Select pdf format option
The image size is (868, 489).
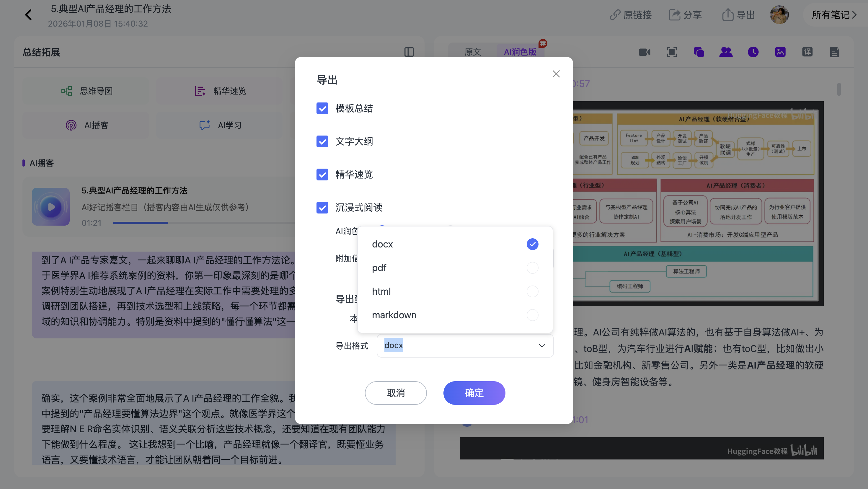click(455, 268)
